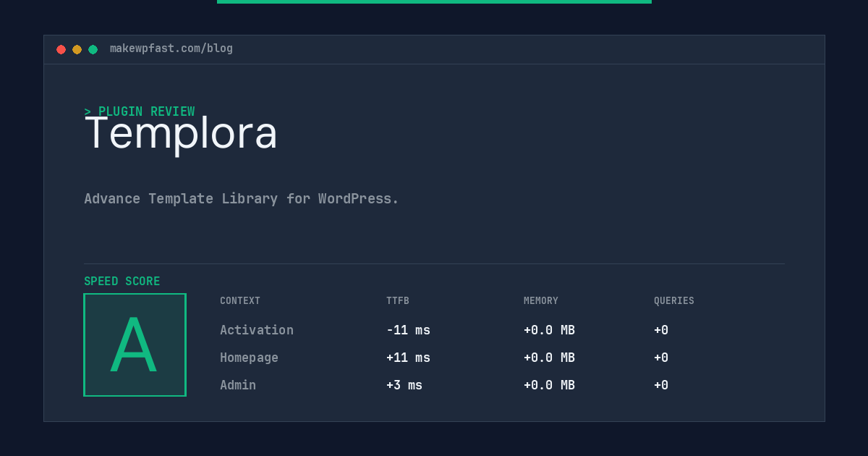This screenshot has width=868, height=456.
Task: Click the green window dot
Action: pos(93,49)
